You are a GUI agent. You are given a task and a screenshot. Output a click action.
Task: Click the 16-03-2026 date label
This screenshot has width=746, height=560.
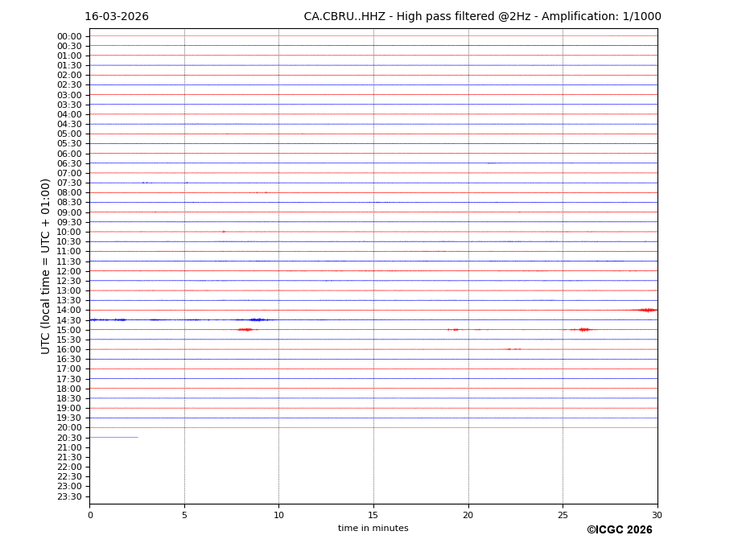pyautogui.click(x=117, y=17)
